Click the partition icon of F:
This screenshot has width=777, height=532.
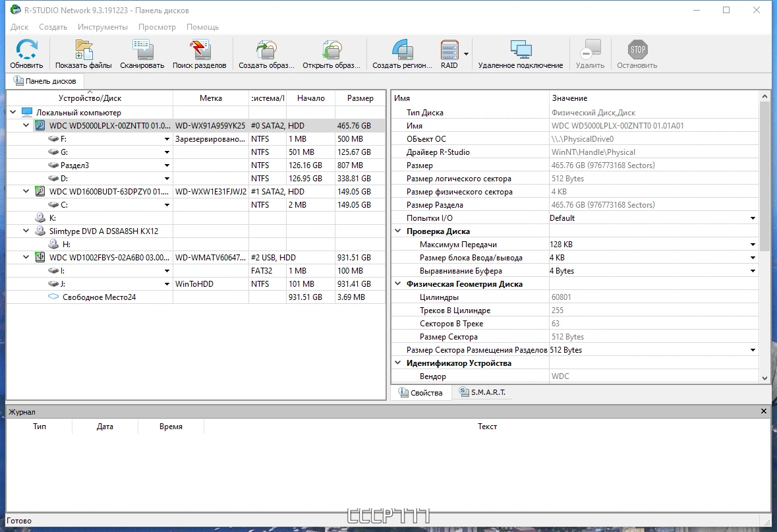(x=53, y=139)
